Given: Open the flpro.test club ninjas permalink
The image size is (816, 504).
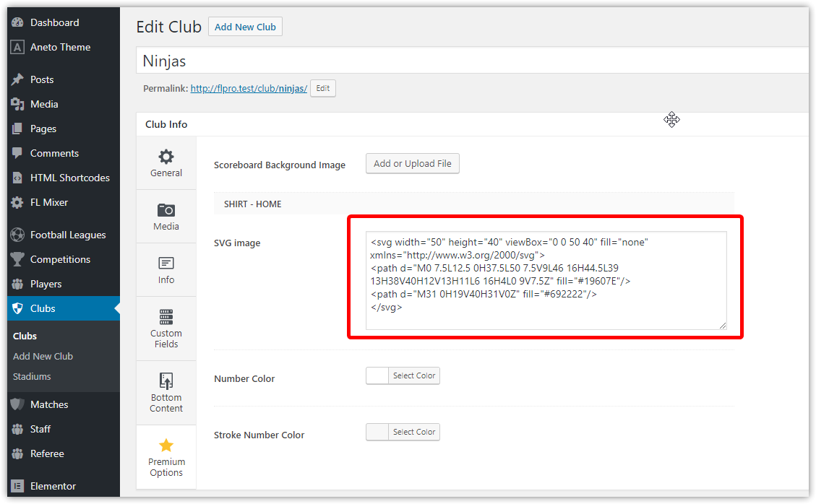Looking at the screenshot, I should [249, 88].
